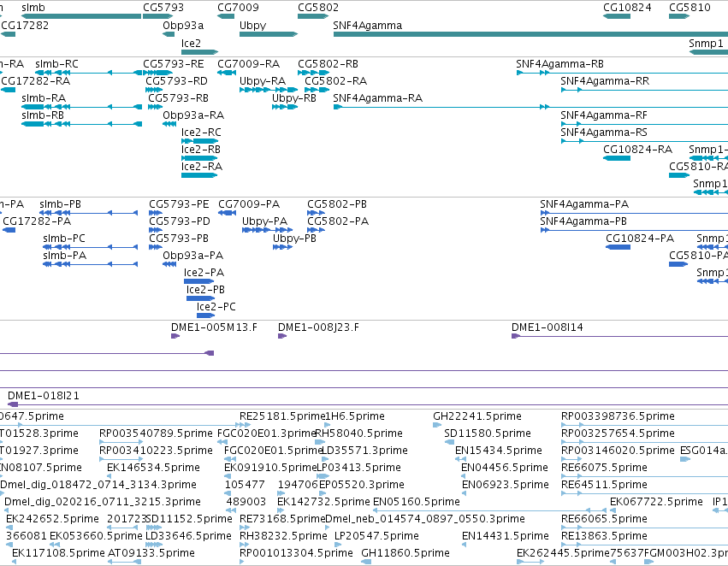Click transcript Ubpy-RA
Screen dimensions: 728x566
(x=269, y=90)
